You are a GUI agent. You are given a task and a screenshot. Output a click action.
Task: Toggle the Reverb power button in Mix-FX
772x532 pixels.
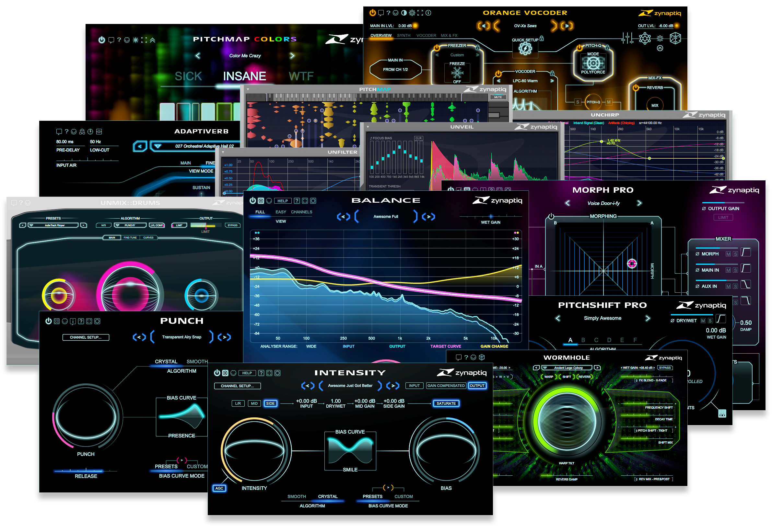(x=636, y=88)
